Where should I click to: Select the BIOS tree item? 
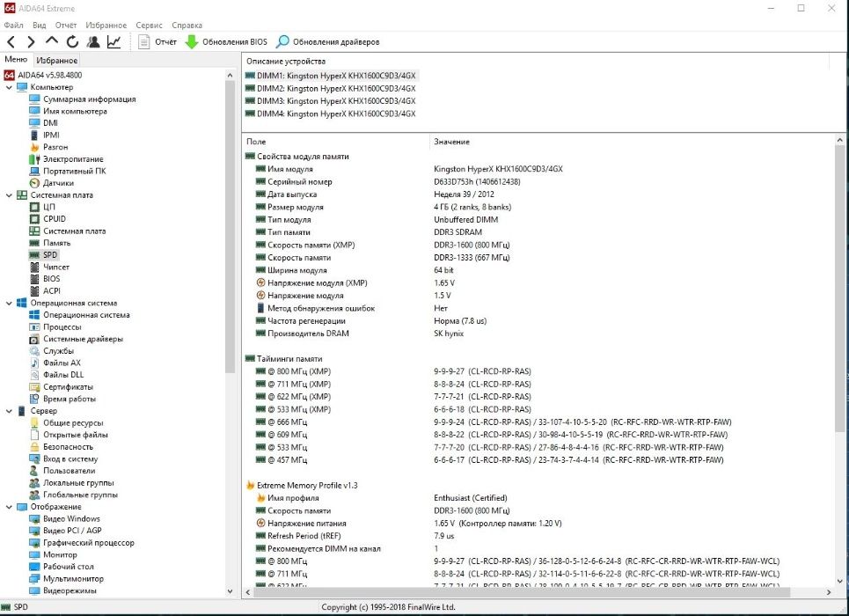click(45, 278)
